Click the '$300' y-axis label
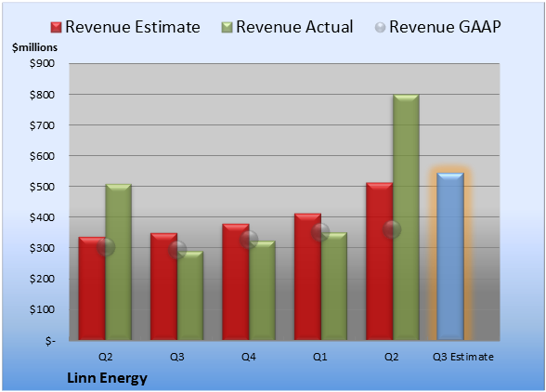This screenshot has height=392, width=546. [x=42, y=248]
